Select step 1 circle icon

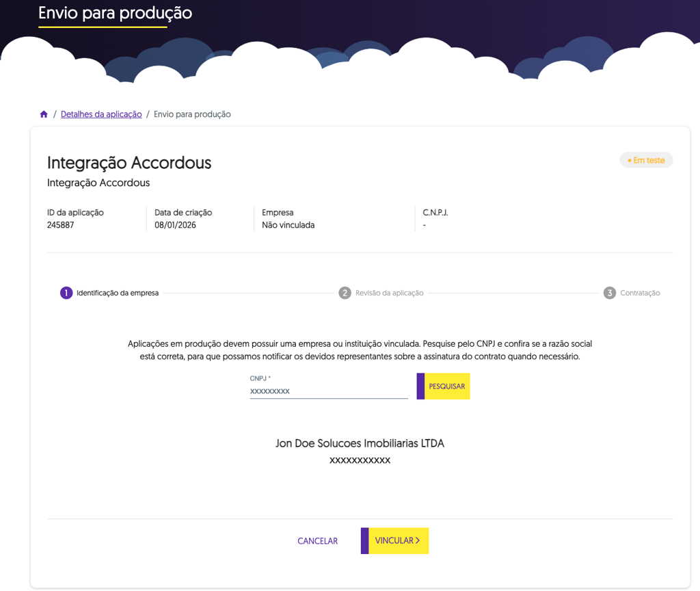point(66,293)
